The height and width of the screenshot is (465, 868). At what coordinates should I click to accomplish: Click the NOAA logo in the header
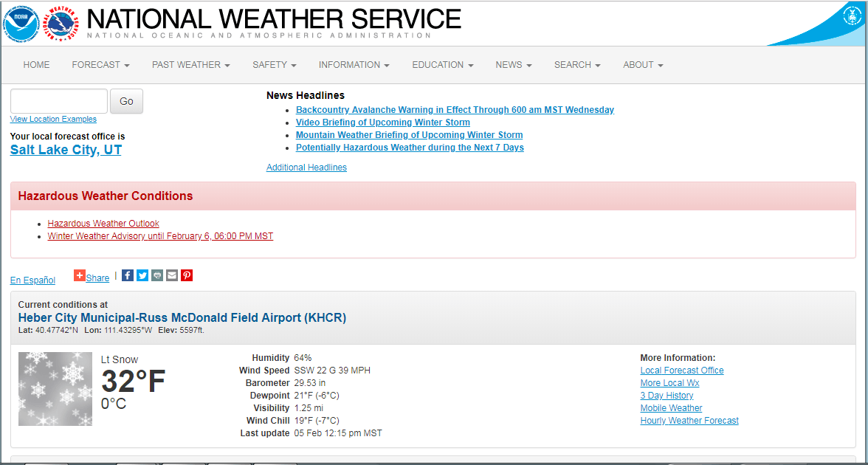pos(21,24)
